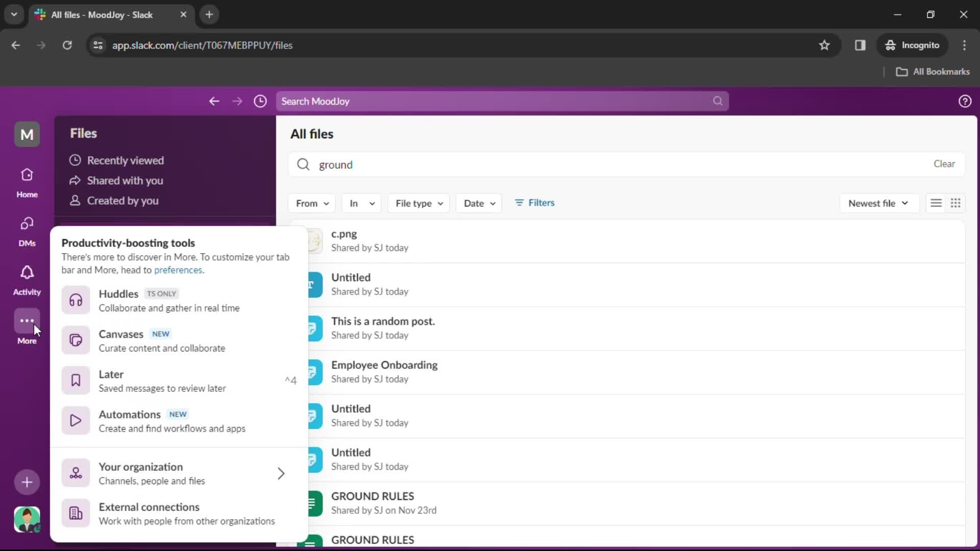This screenshot has width=980, height=551.
Task: Toggle the Filters panel
Action: (535, 203)
